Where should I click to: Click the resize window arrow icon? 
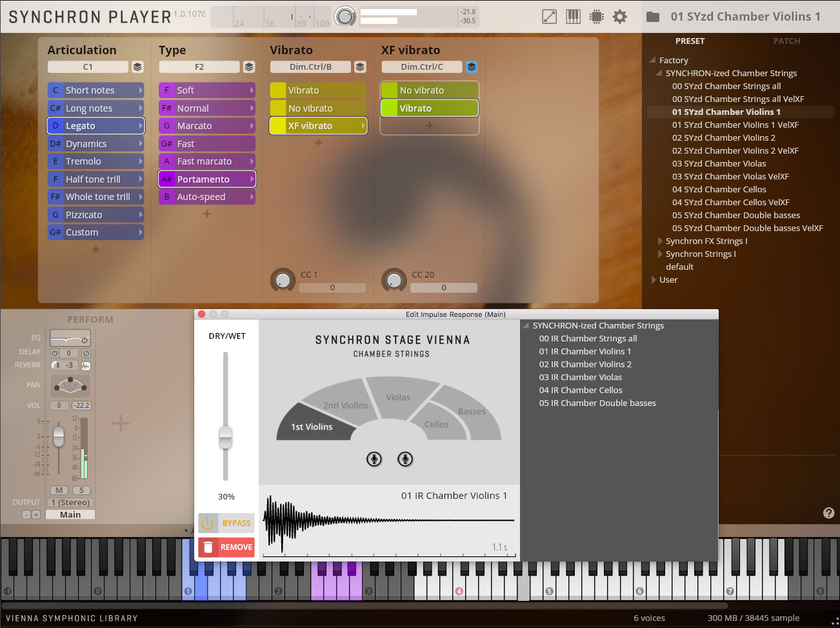(549, 17)
